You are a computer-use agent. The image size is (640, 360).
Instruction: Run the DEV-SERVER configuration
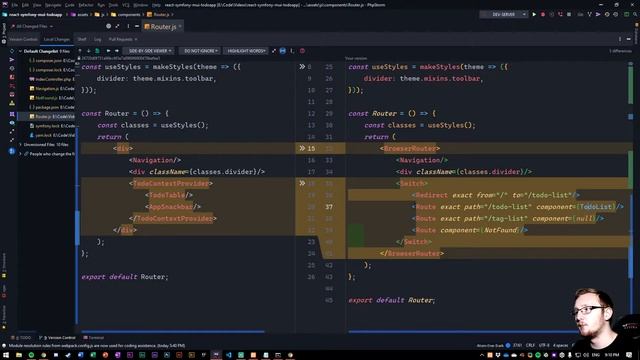coord(534,14)
